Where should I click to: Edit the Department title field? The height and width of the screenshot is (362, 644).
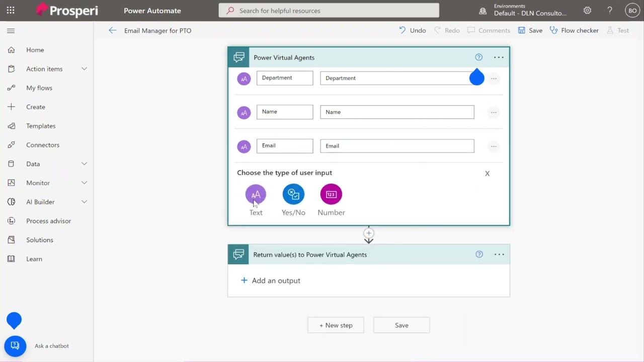pos(285,78)
